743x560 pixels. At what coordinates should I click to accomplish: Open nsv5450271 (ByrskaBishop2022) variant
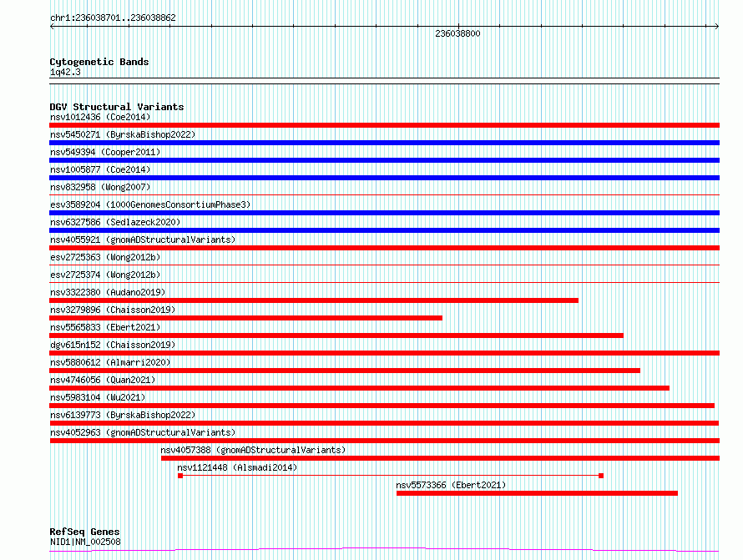click(123, 134)
